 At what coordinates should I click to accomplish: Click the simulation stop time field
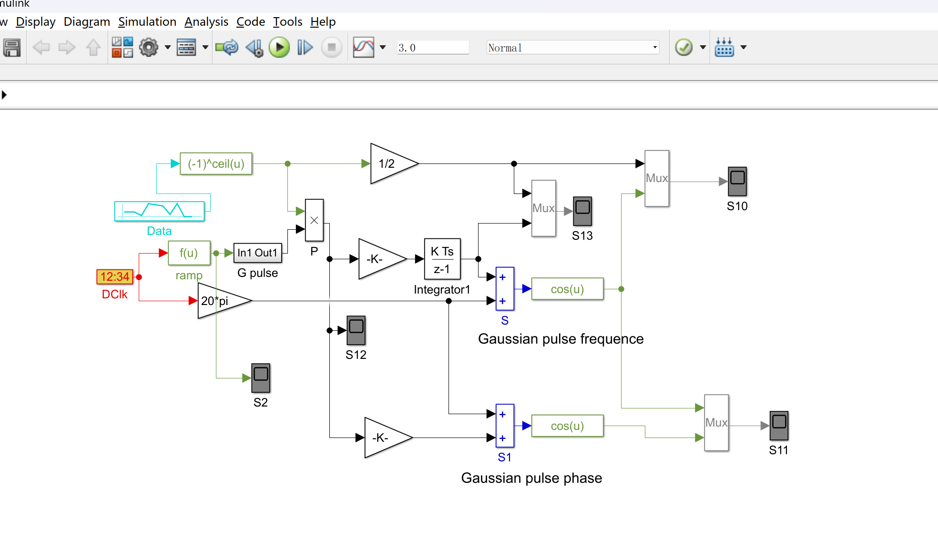(x=432, y=48)
